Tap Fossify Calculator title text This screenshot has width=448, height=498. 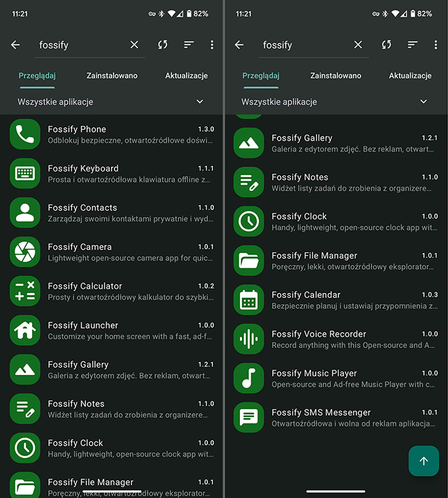click(x=85, y=286)
